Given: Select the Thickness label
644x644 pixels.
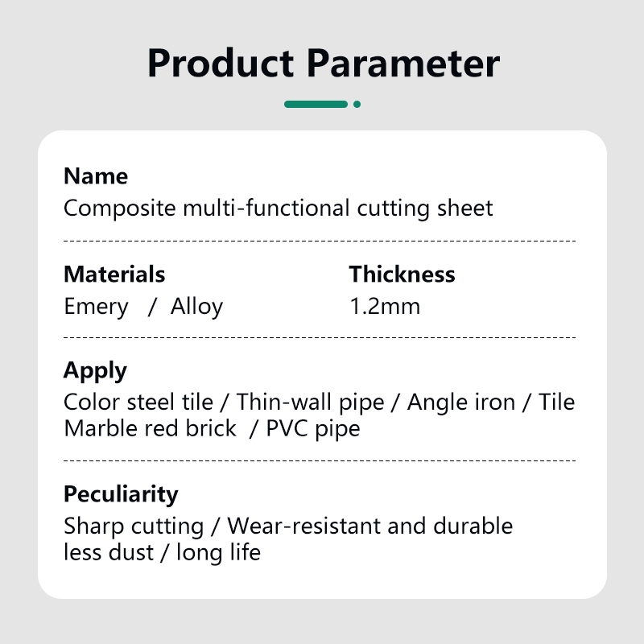Looking at the screenshot, I should (x=402, y=275).
